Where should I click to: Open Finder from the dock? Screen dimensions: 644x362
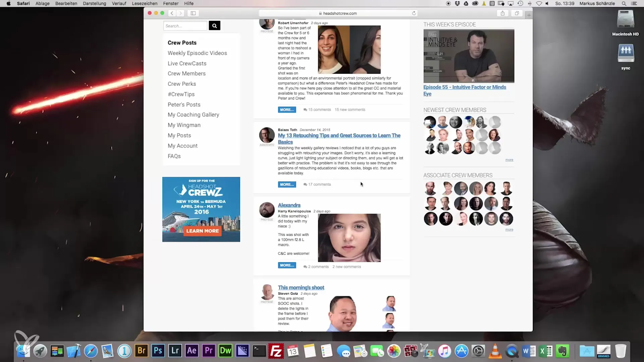pos(23,351)
